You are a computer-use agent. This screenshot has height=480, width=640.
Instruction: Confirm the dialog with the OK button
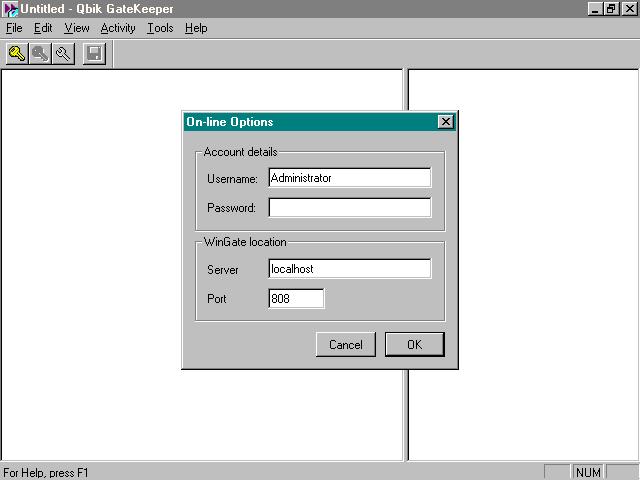click(x=415, y=344)
